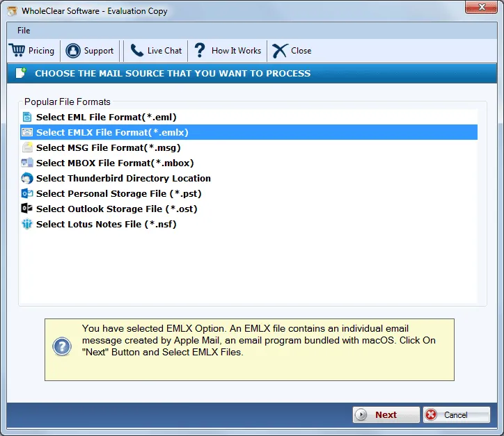Close the window with the red X button

click(481, 7)
